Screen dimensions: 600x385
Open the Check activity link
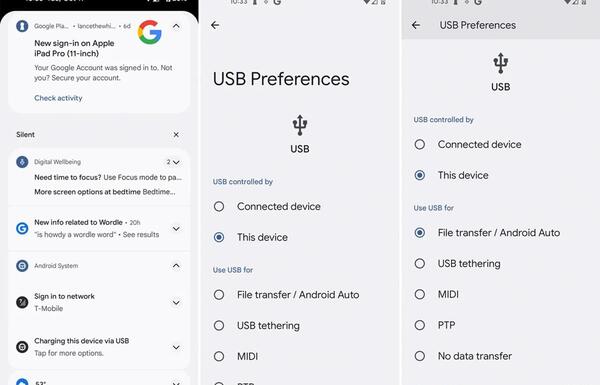[58, 98]
